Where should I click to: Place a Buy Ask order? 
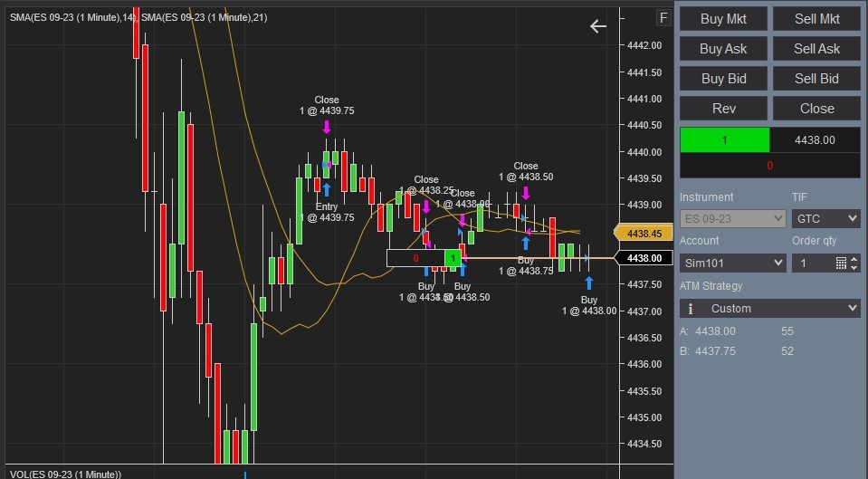pyautogui.click(x=723, y=49)
